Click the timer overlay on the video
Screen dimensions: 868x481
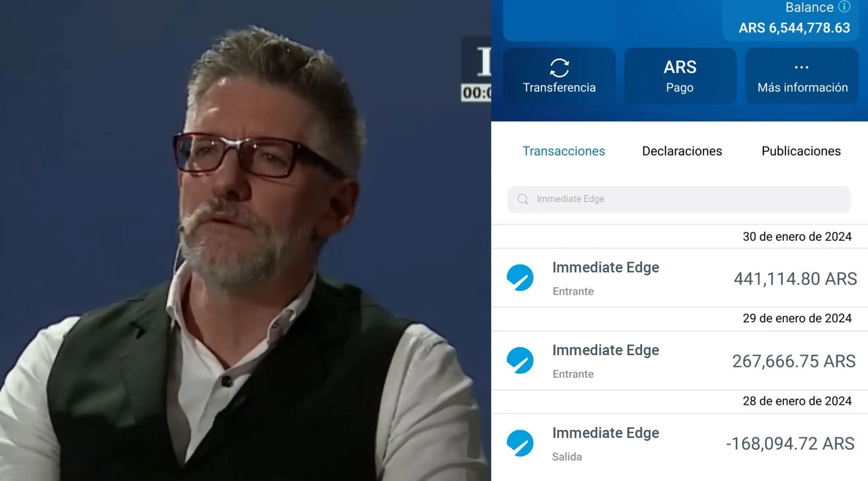(x=476, y=92)
